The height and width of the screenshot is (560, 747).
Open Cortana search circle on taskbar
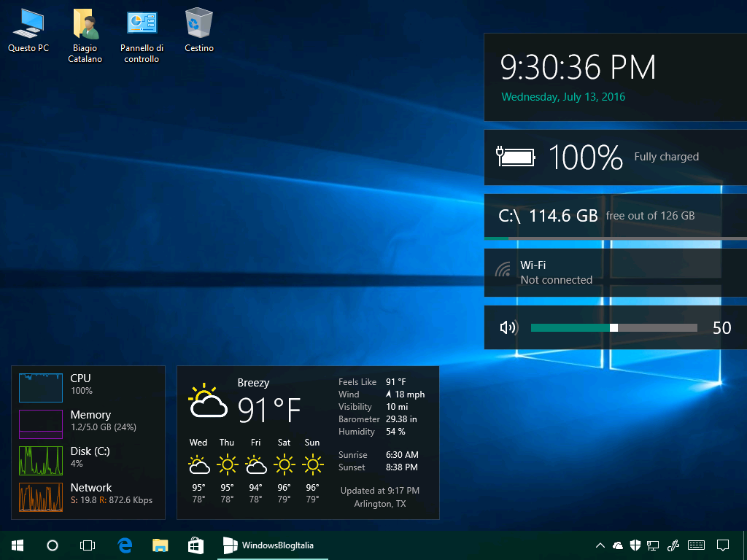pos(53,545)
